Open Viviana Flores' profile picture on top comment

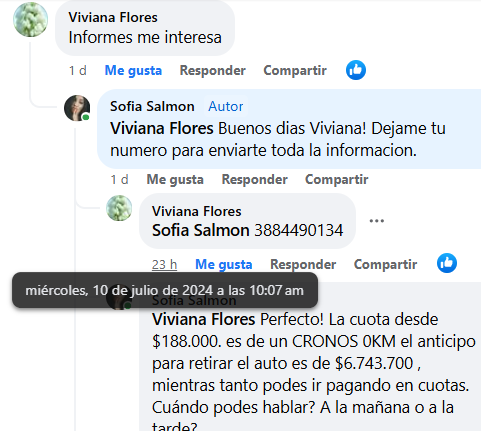(30, 19)
